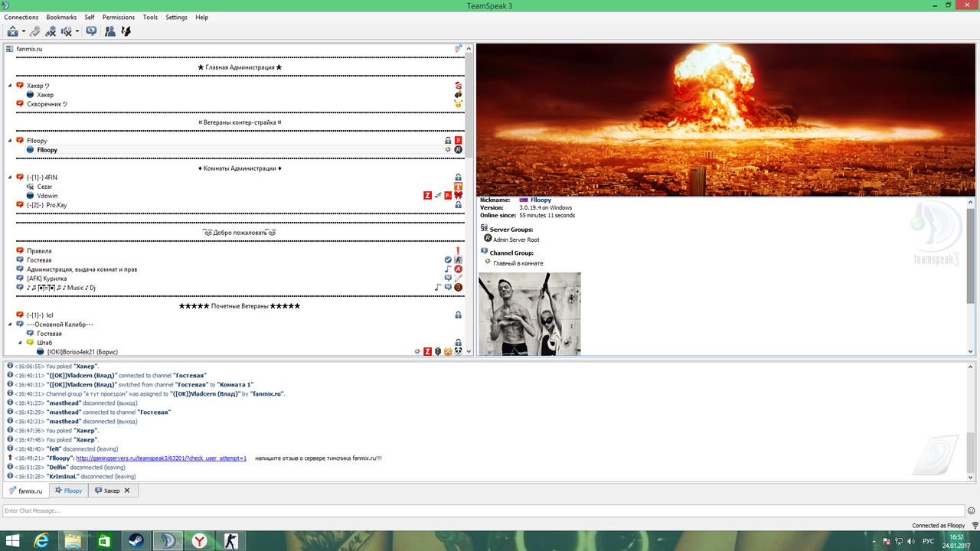Viewport: 980px width, 551px height.
Task: Click the Counter-Strike taskbar icon
Action: [230, 541]
